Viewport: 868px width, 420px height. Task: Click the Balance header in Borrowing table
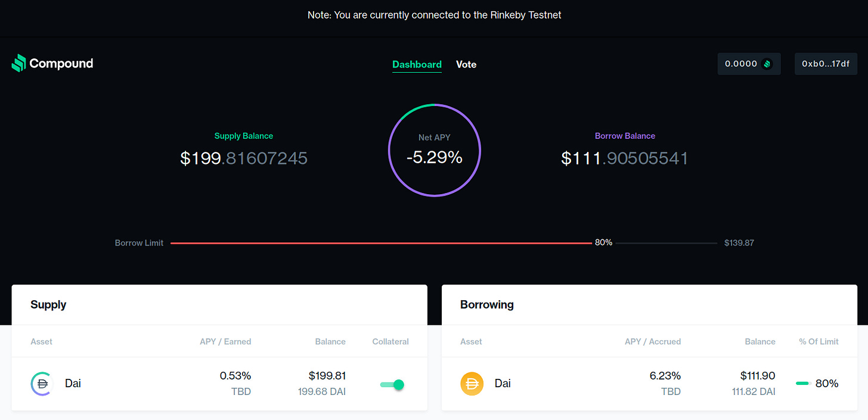pos(760,341)
